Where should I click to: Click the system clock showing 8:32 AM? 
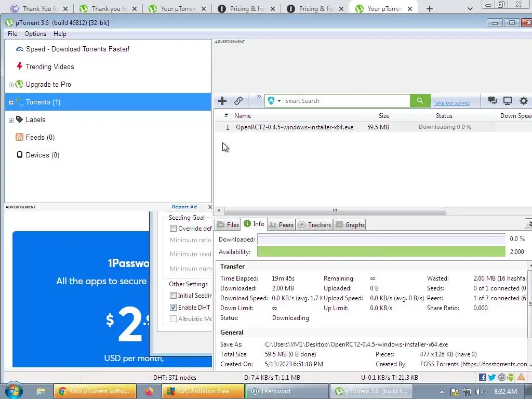coord(506,392)
